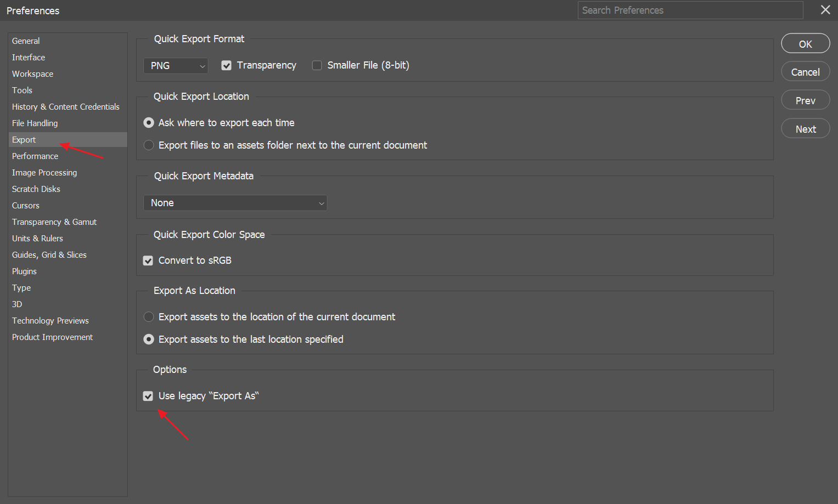Viewport: 838px width, 504px height.
Task: Confirm preferences with the OK button
Action: (805, 43)
